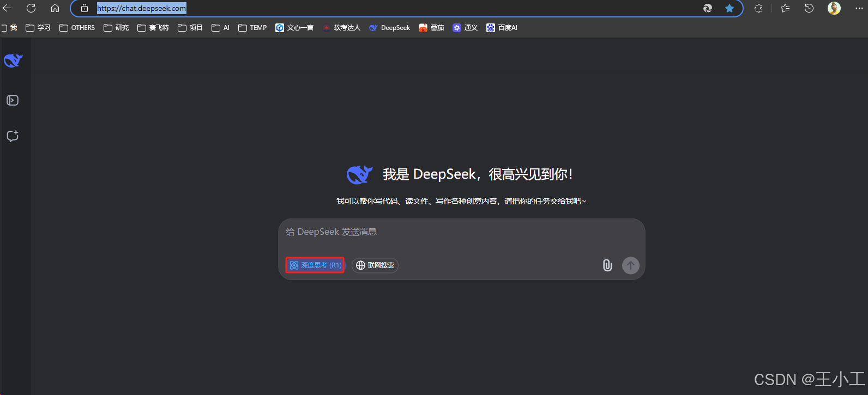Click the 我可以帮你写代码 description text
This screenshot has height=395, width=868.
point(461,201)
